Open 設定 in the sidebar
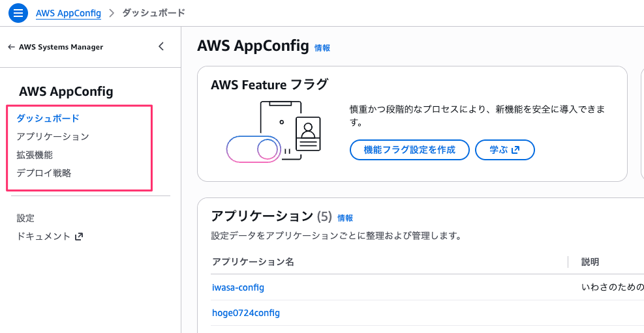 [25, 218]
